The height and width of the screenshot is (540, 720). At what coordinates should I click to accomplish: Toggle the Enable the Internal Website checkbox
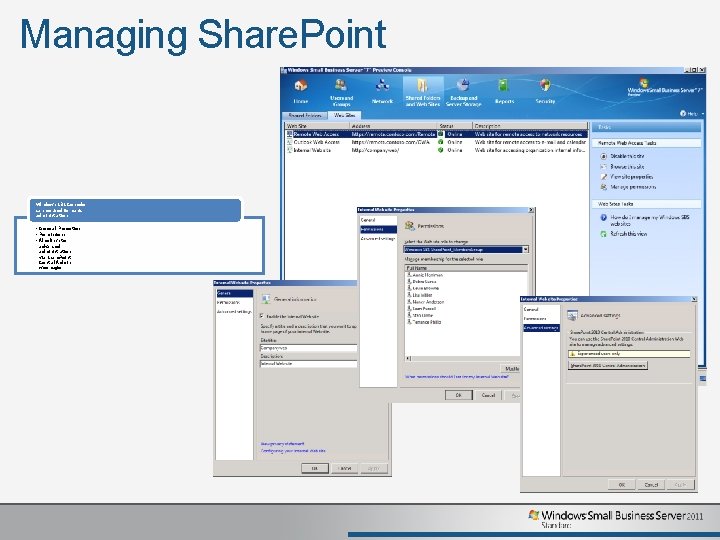click(262, 316)
